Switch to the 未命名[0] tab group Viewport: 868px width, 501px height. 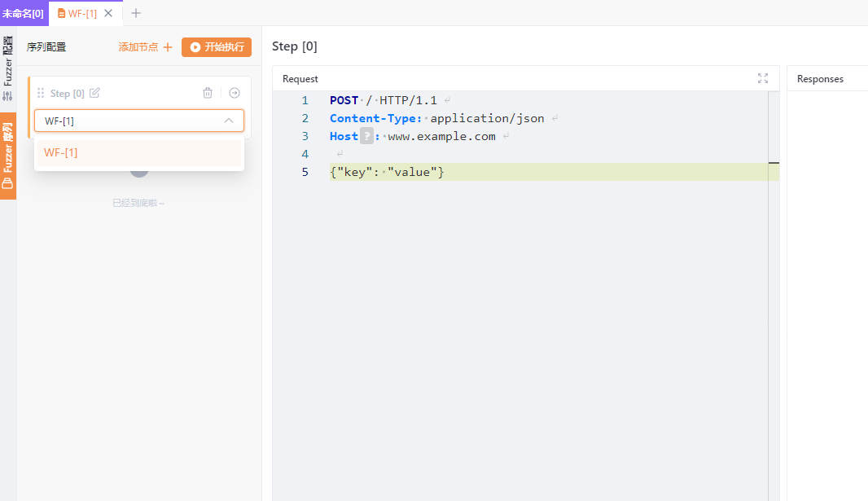pyautogui.click(x=24, y=13)
